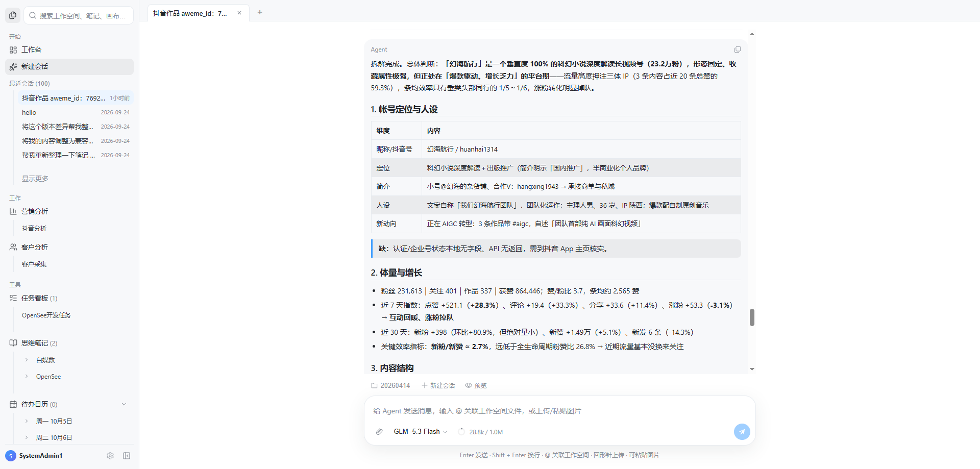
Task: Click the 预览 preview eye icon
Action: coord(476,385)
